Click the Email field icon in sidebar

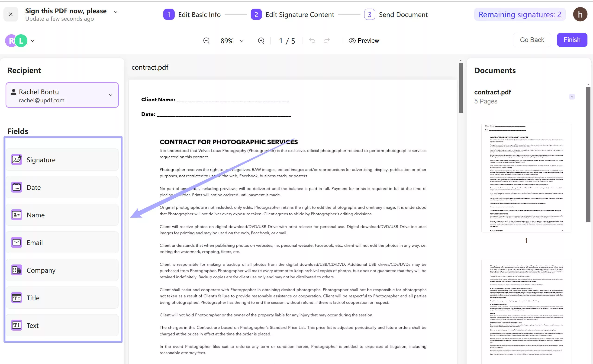click(x=16, y=242)
